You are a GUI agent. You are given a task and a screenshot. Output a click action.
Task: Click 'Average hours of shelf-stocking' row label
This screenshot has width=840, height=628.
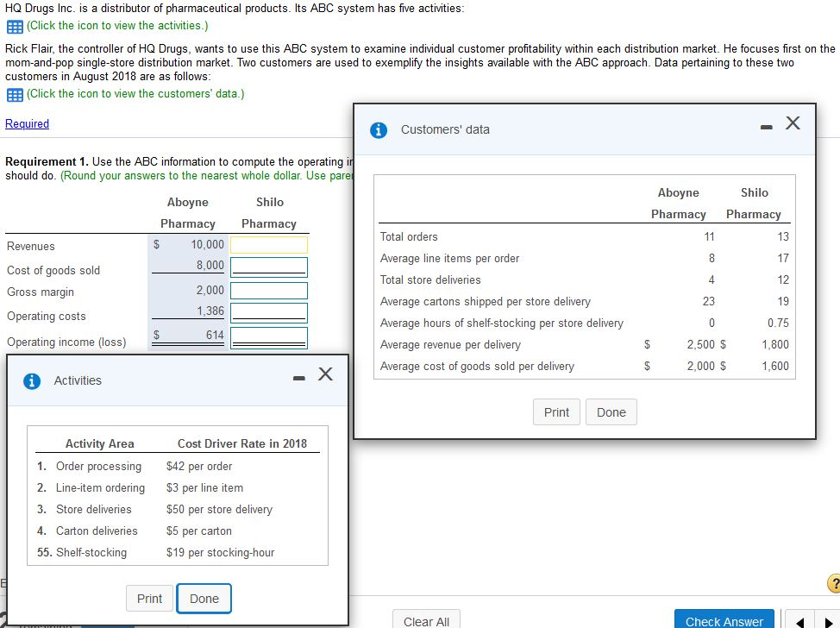501,323
